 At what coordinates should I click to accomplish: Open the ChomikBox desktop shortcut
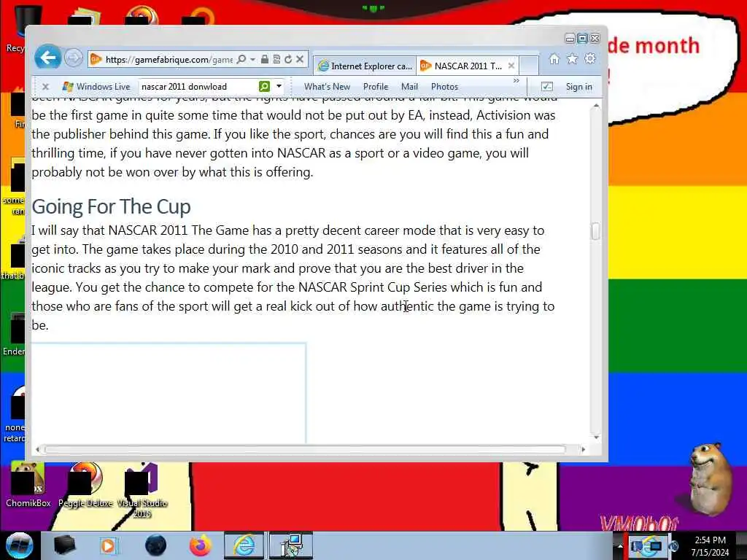click(x=28, y=485)
